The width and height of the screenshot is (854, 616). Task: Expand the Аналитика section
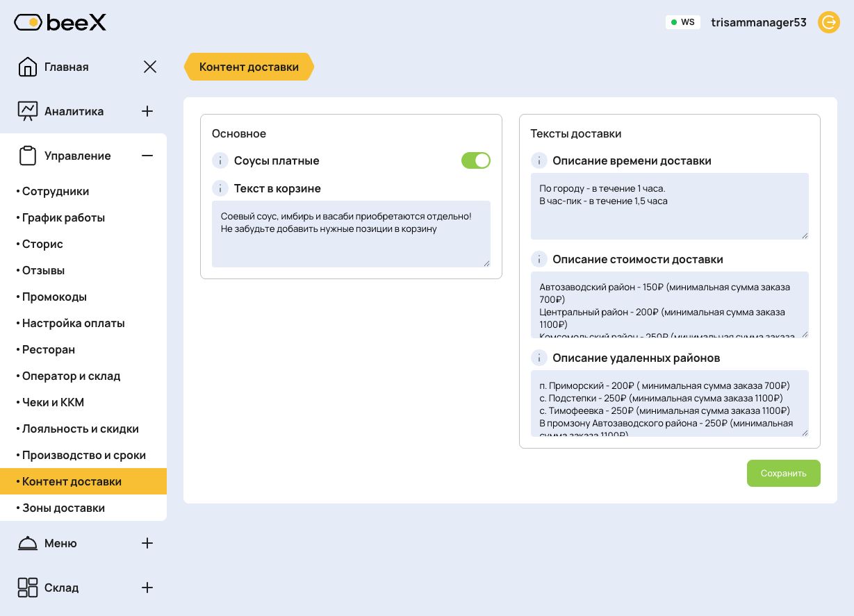(147, 111)
